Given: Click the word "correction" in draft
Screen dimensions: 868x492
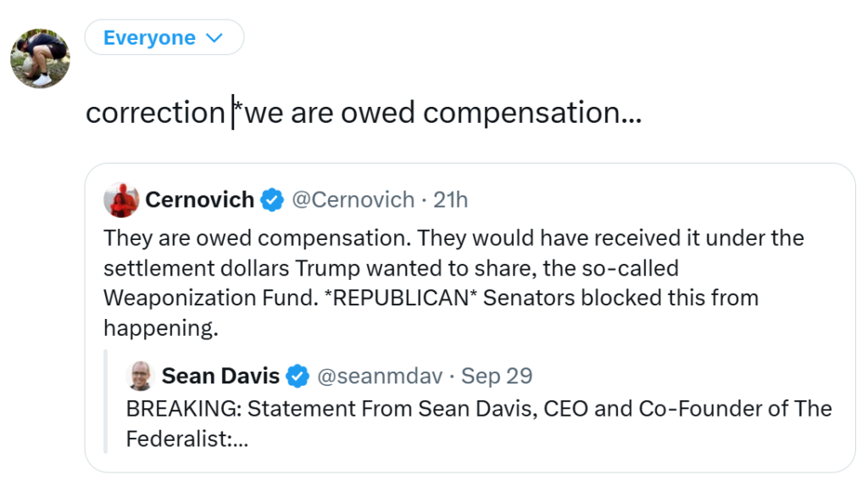Looking at the screenshot, I should pos(156,113).
